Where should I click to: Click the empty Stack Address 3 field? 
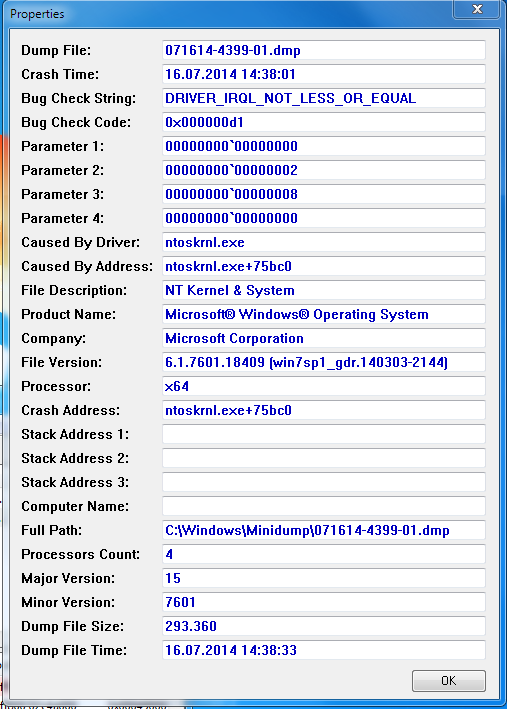point(324,482)
